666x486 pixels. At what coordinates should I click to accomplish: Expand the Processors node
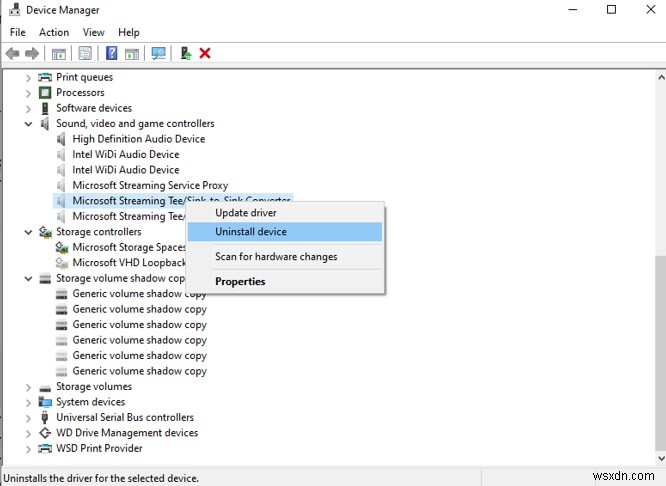28,93
